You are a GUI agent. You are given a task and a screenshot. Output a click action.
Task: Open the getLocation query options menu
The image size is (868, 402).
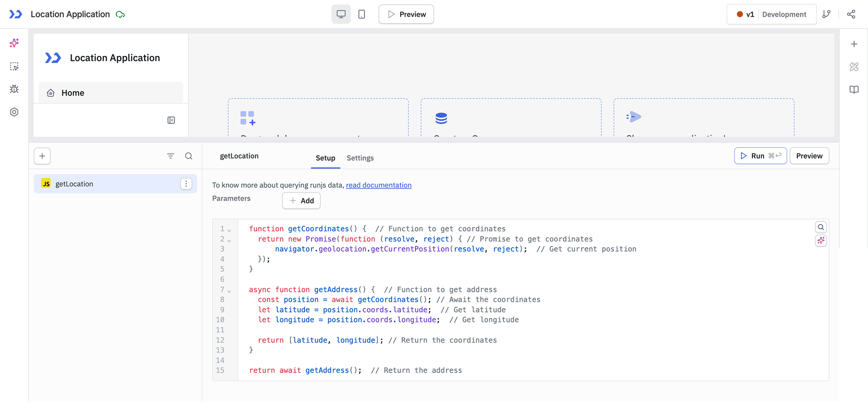coord(186,183)
